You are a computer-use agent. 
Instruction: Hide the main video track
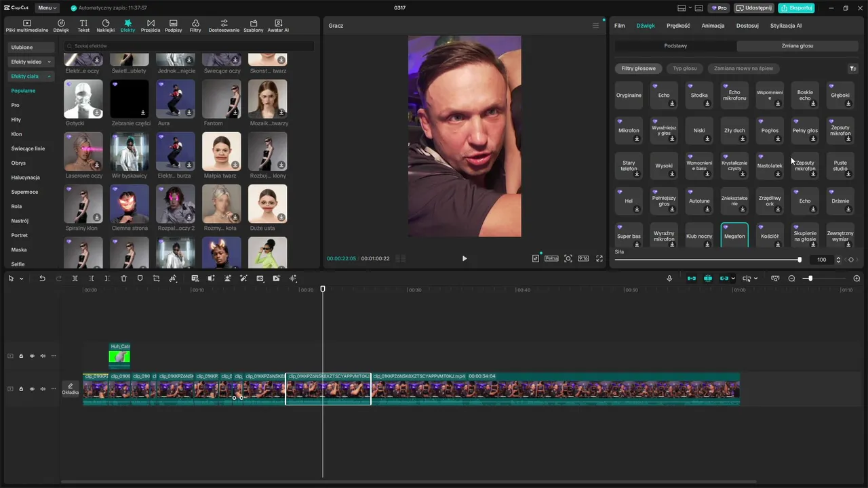coord(32,389)
